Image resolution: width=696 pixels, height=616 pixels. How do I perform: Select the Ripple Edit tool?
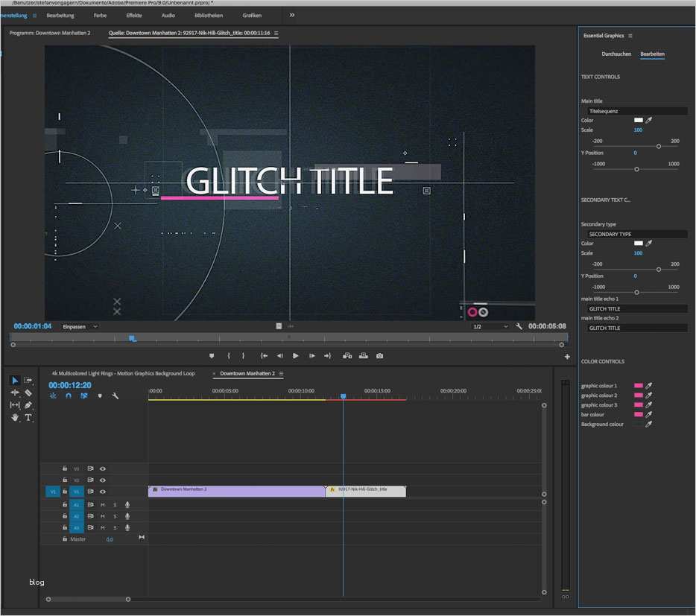coord(15,393)
